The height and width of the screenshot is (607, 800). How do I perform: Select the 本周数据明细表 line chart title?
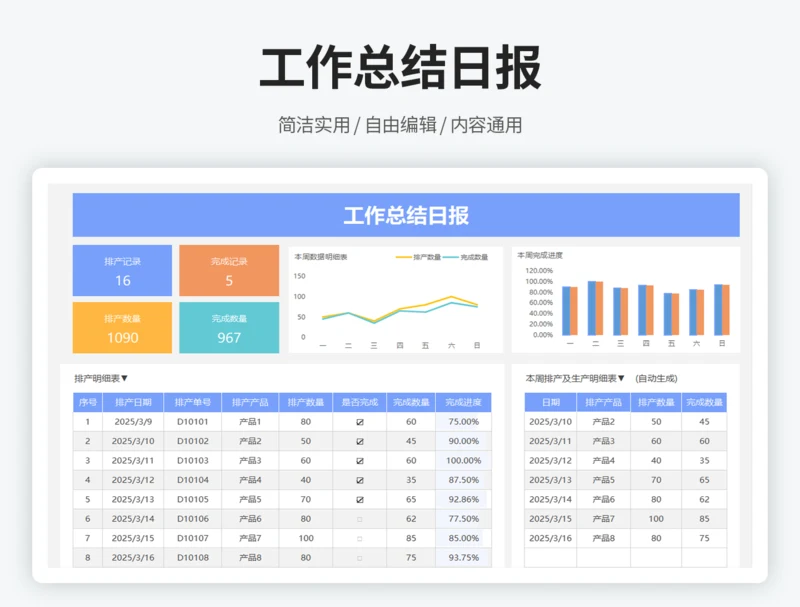[x=321, y=257]
